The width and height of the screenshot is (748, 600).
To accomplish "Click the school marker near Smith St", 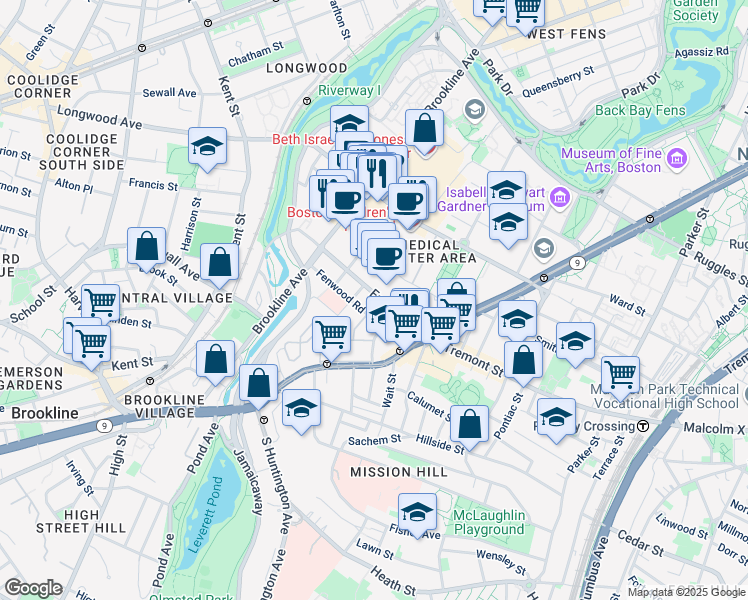I will point(575,341).
